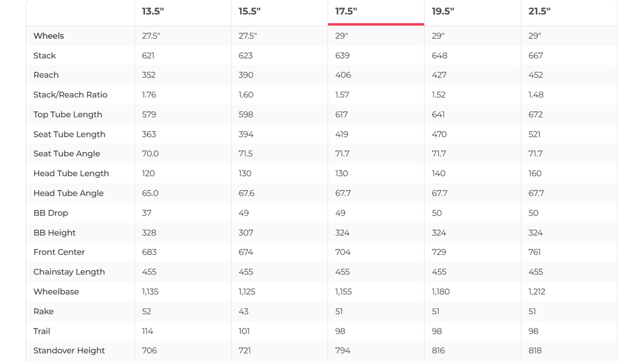The image size is (644, 362).
Task: Select the Top Tube Length row label
Action: tap(68, 114)
